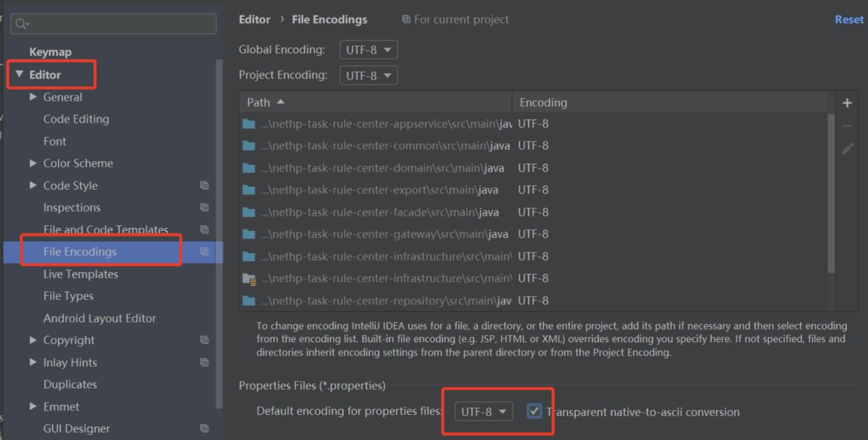Screen dimensions: 868x440
Task: Open File Types settings page
Action: point(70,295)
